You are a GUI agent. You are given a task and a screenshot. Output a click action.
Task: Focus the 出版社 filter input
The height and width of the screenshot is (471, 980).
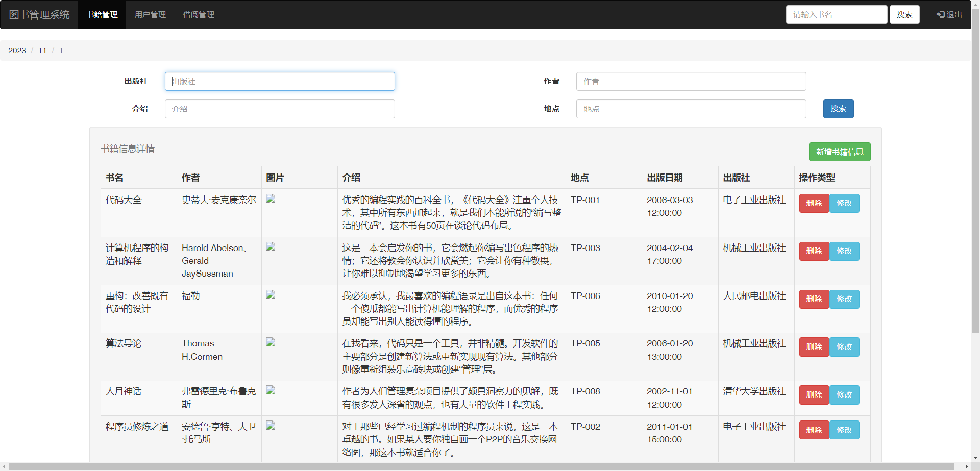(280, 82)
